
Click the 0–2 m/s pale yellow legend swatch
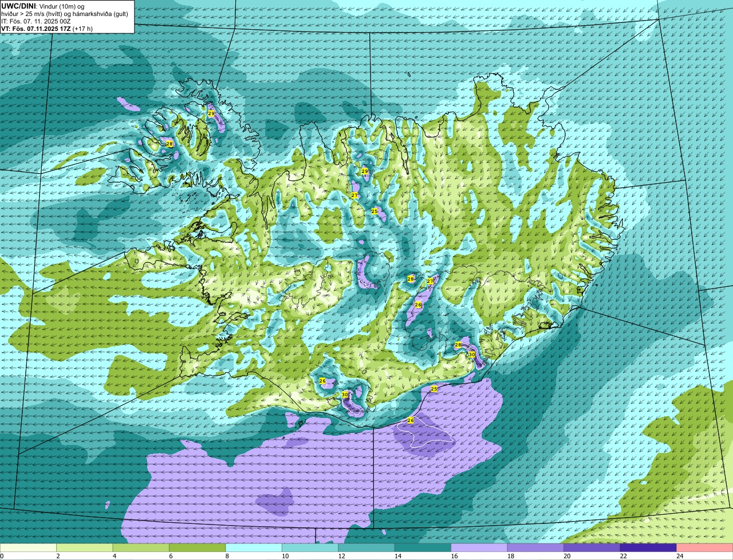[29, 548]
